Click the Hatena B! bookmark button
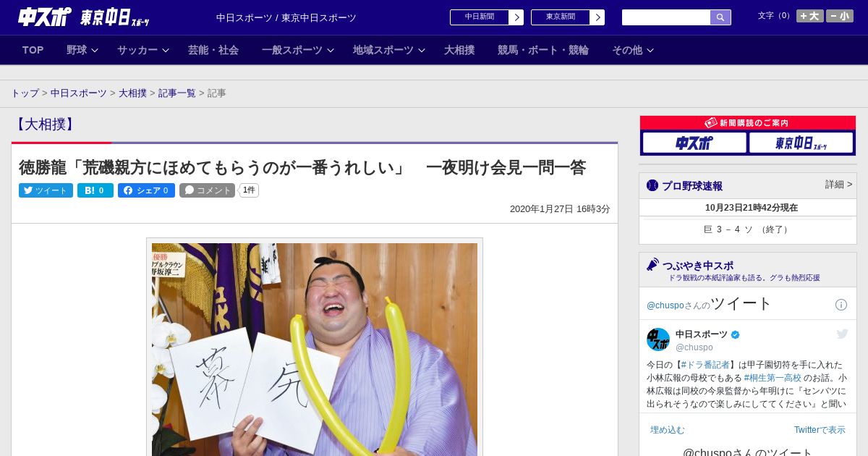Image resolution: width=868 pixels, height=456 pixels. [x=95, y=190]
